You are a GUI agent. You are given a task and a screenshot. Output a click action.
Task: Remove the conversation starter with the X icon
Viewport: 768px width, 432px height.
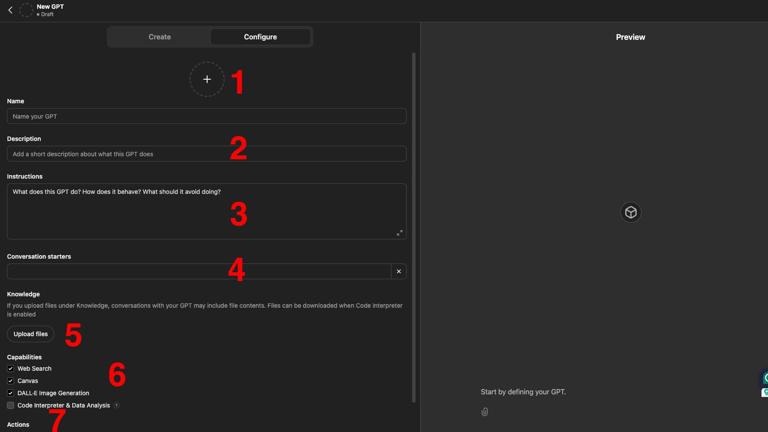point(398,271)
